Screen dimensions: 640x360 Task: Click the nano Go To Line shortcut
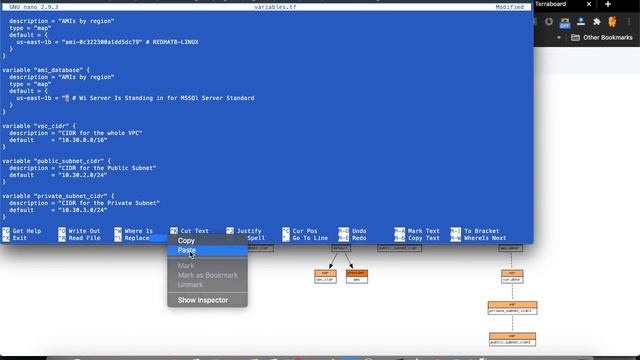coord(305,238)
